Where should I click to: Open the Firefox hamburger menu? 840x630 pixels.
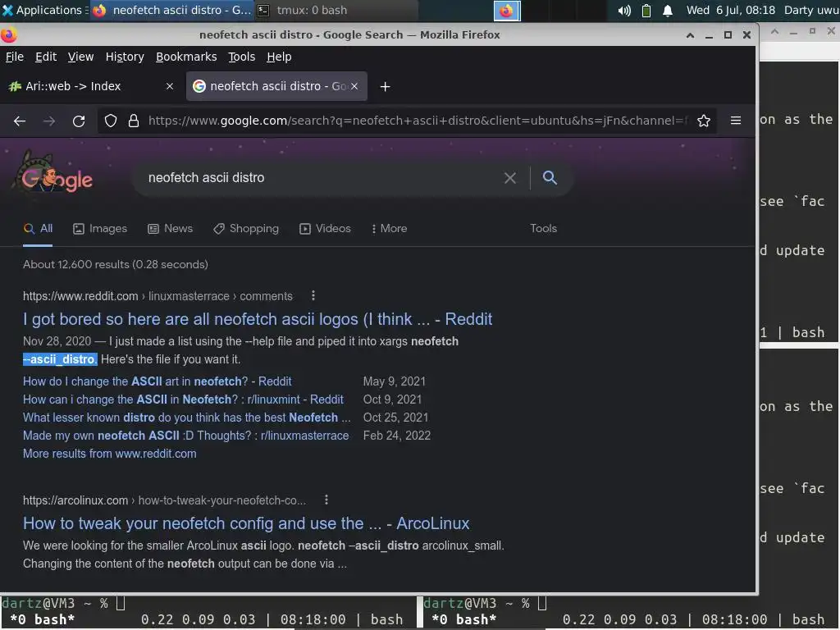[x=736, y=121]
